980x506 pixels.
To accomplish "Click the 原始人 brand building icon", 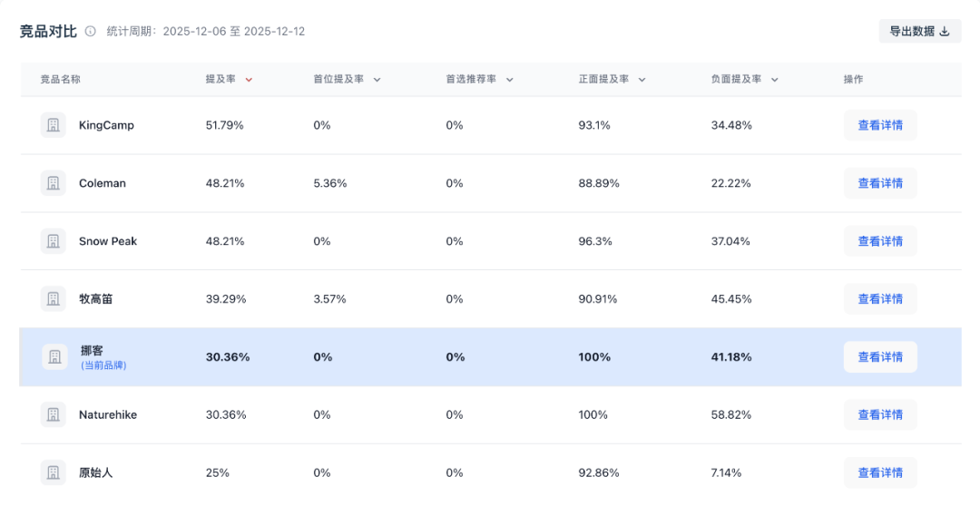I will pos(54,472).
